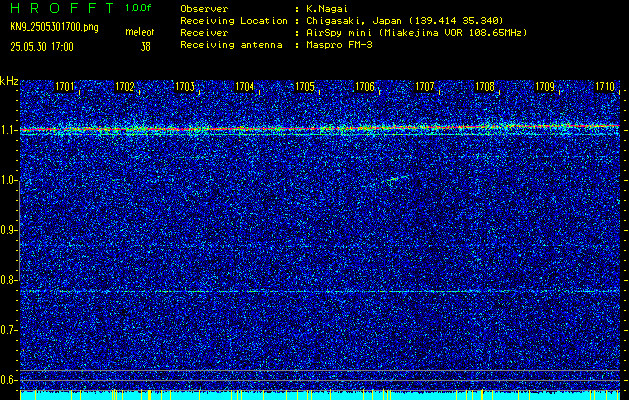The image size is (629, 400).
Task: Click the 1709 time marker
Action: 545,86
